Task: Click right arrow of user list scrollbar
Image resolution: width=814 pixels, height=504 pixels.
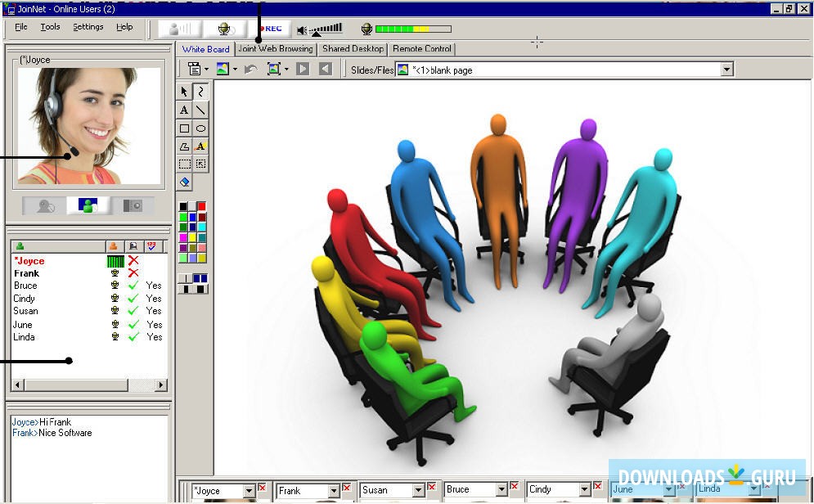Action: point(161,385)
